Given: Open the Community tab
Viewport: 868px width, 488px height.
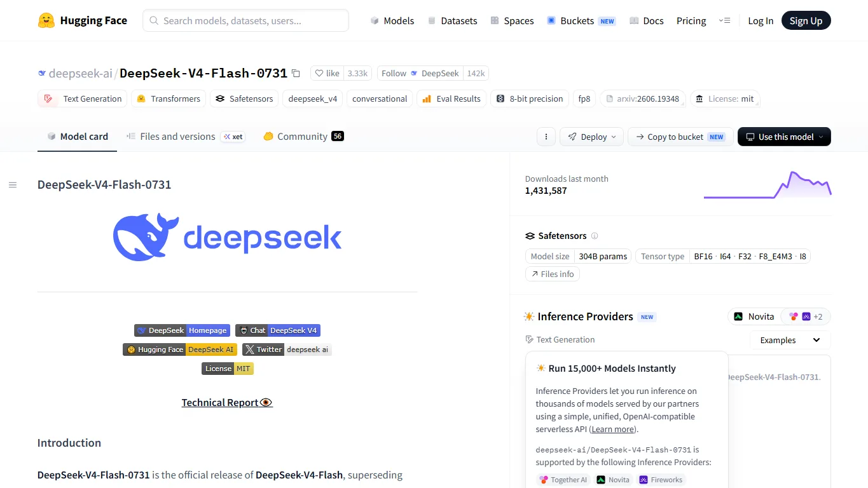Looking at the screenshot, I should (303, 137).
